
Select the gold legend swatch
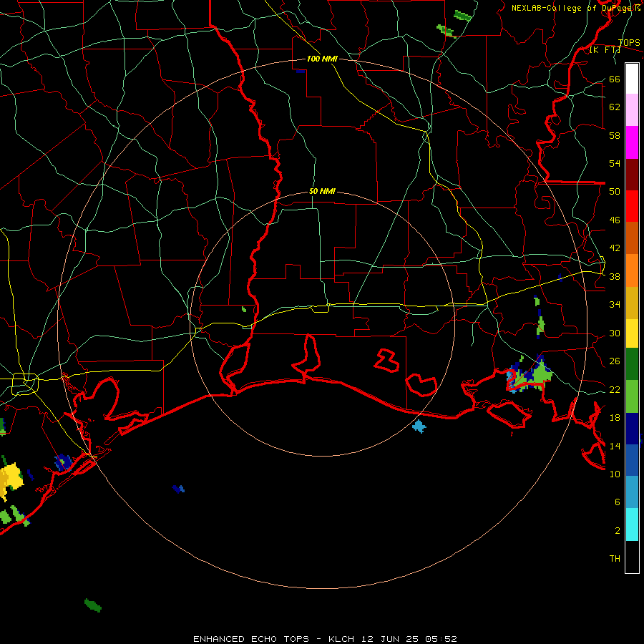[x=632, y=303]
